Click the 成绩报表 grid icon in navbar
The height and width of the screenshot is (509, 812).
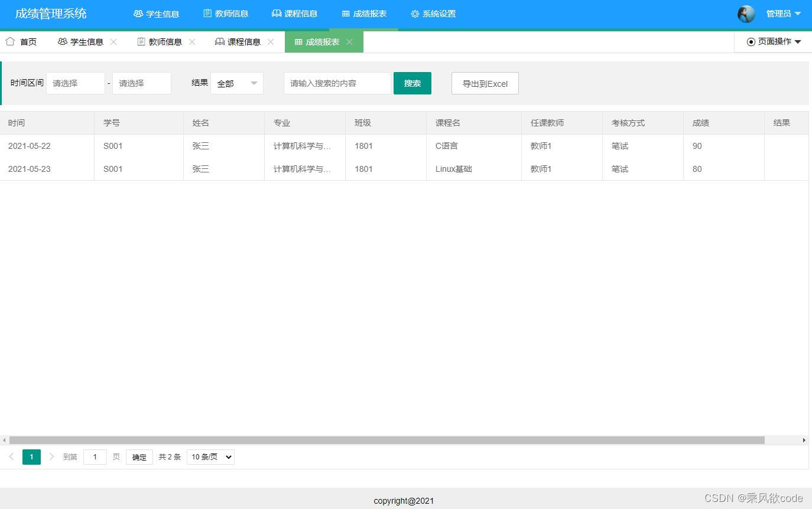pos(345,14)
